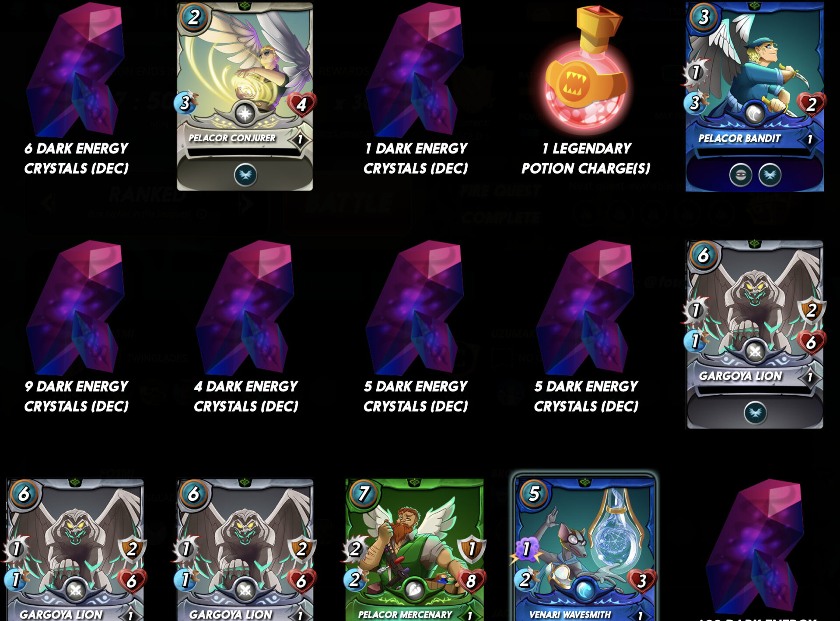Open the Pelacor Conjurer card

click(245, 96)
